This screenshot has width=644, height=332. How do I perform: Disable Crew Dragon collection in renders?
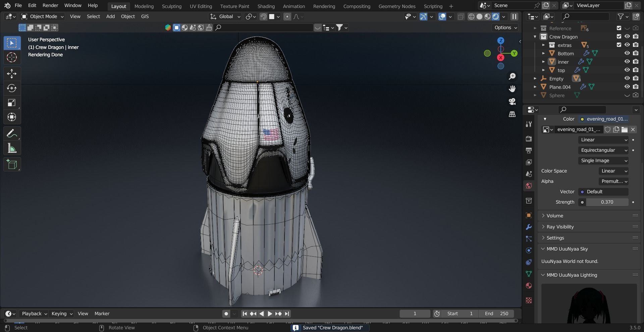click(636, 37)
